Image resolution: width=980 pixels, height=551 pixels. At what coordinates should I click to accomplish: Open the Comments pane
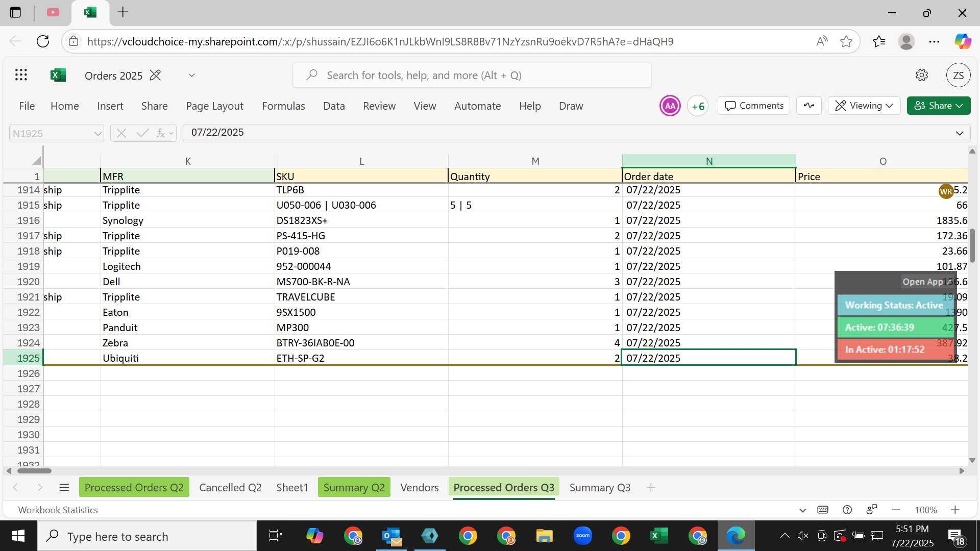[x=754, y=106]
